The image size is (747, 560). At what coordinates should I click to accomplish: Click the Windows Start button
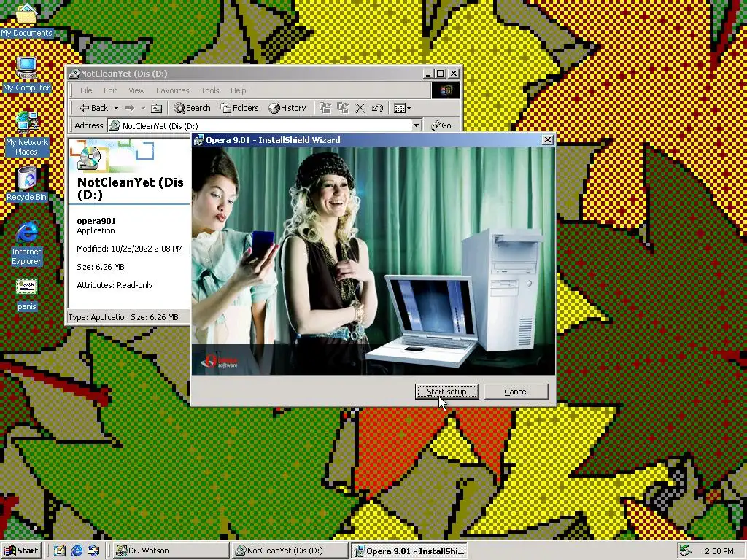(21, 551)
